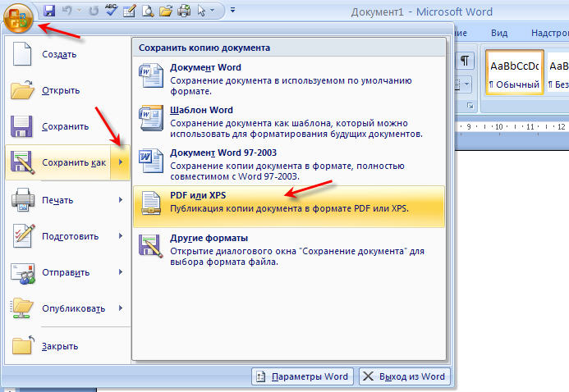This screenshot has width=569, height=392.
Task: Click the round Office button
Action: [x=18, y=17]
